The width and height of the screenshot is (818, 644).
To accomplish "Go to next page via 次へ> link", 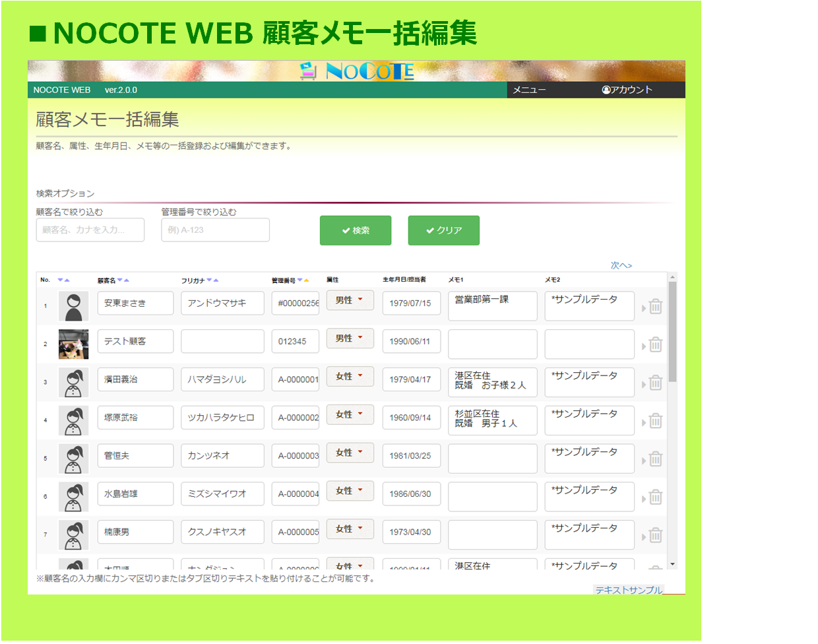I will (x=621, y=265).
